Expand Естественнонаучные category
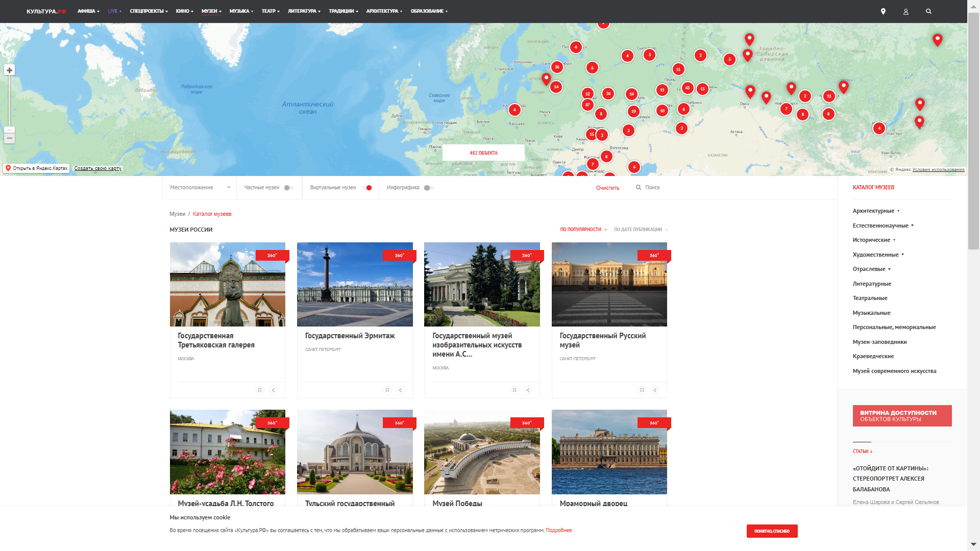 pyautogui.click(x=883, y=226)
